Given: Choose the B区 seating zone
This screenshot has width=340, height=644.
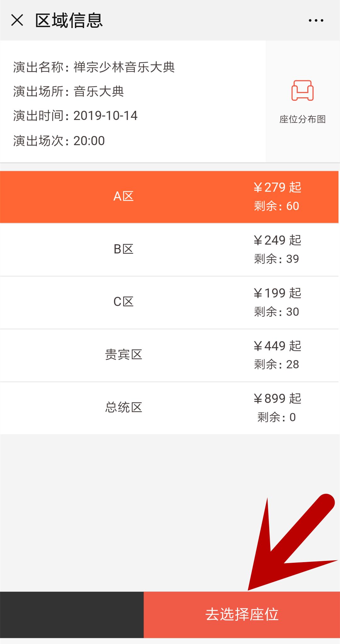Looking at the screenshot, I should pyautogui.click(x=123, y=249).
